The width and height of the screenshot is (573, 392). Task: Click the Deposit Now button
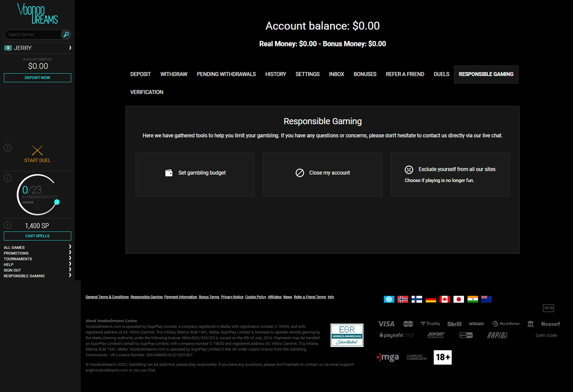click(x=37, y=78)
